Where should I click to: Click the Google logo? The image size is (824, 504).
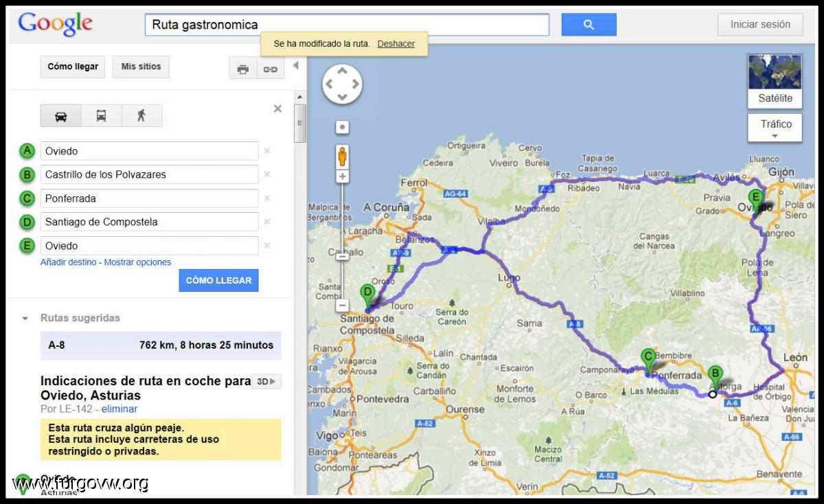click(55, 24)
